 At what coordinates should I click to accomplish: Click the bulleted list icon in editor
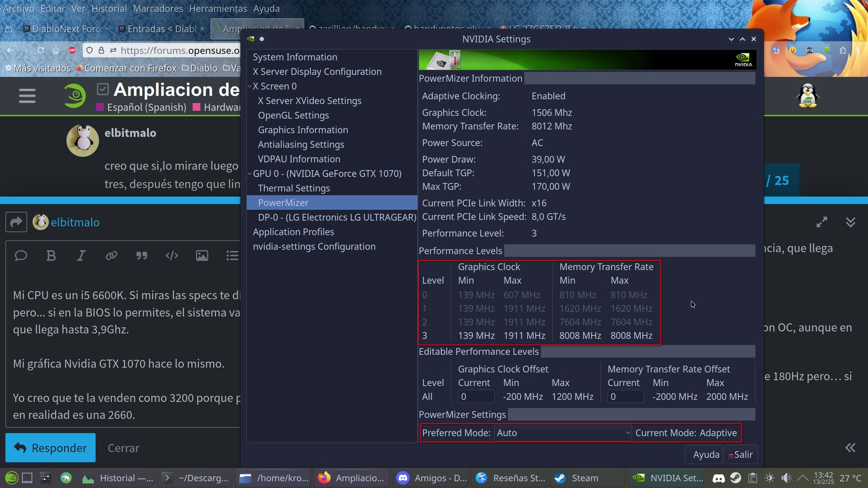tap(232, 256)
